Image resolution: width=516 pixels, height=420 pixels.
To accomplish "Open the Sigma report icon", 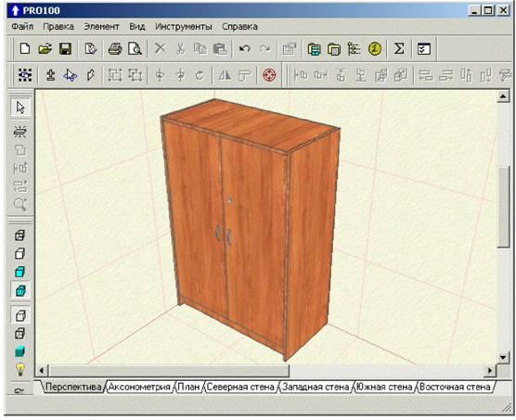I will (x=399, y=48).
